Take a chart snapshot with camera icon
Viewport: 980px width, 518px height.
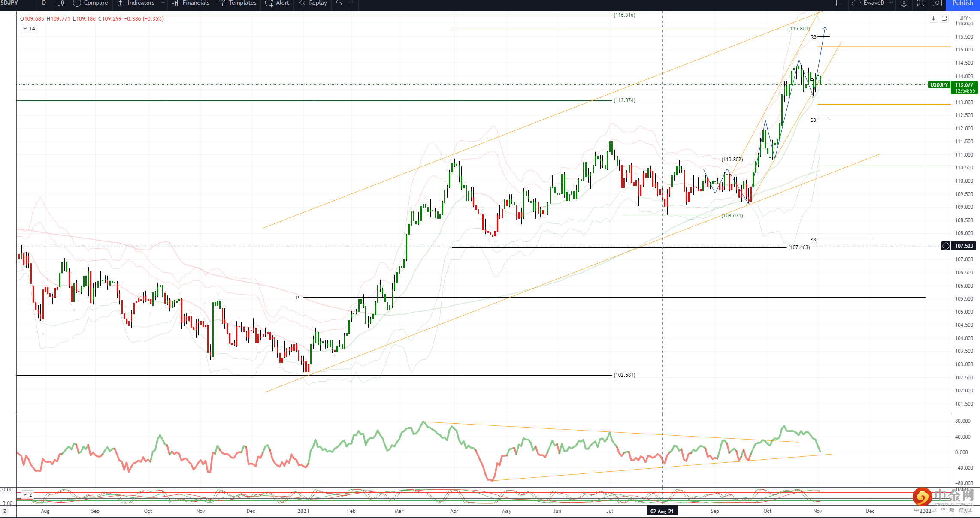(x=937, y=3)
